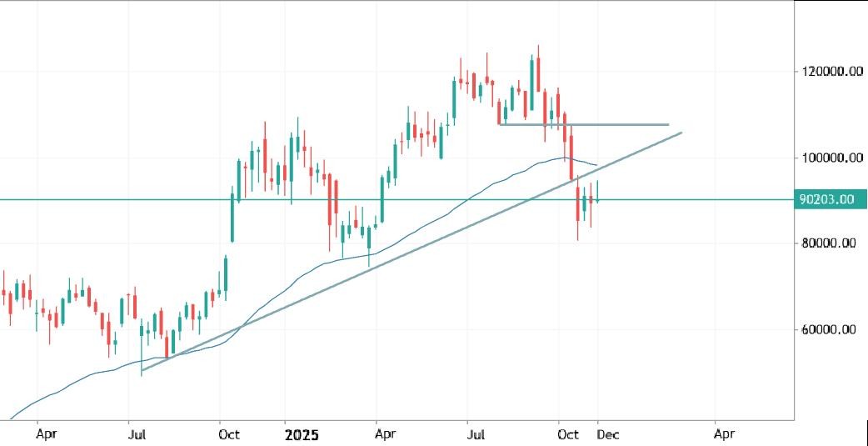Click the 100000.00 price axis label
This screenshot has width=868, height=446.
click(x=826, y=158)
